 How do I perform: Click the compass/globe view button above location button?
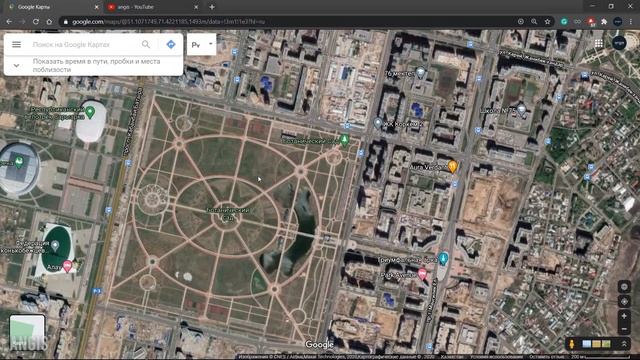624,287
